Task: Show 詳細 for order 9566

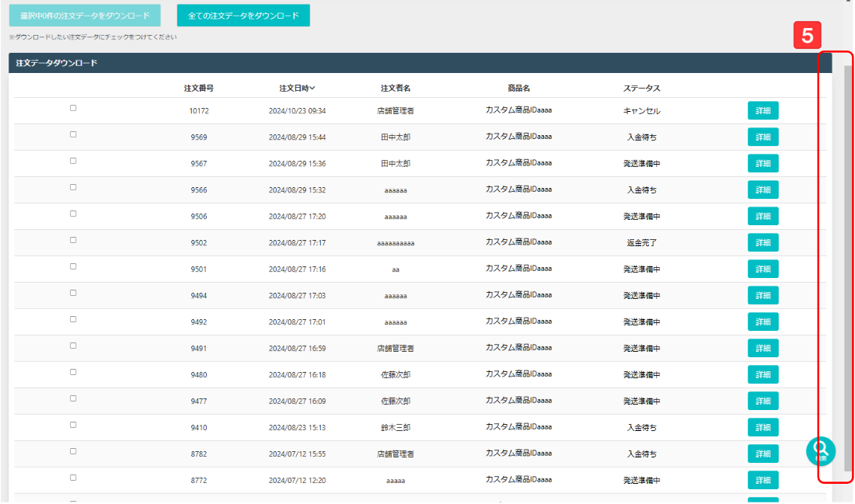Action: coord(763,189)
